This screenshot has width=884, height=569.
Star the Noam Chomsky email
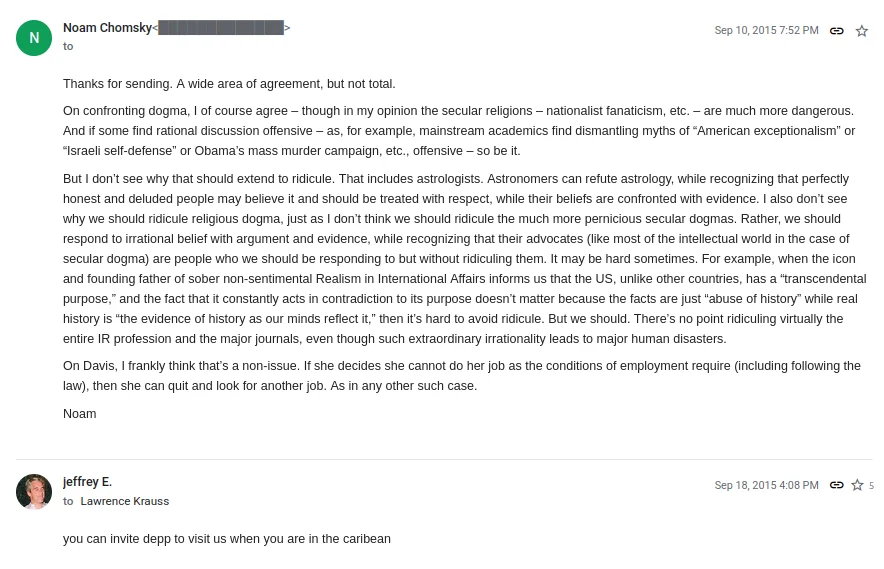coord(862,31)
